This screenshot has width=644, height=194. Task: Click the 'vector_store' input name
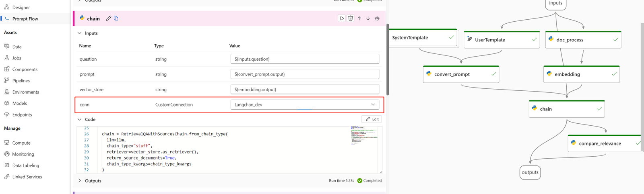[91, 90]
